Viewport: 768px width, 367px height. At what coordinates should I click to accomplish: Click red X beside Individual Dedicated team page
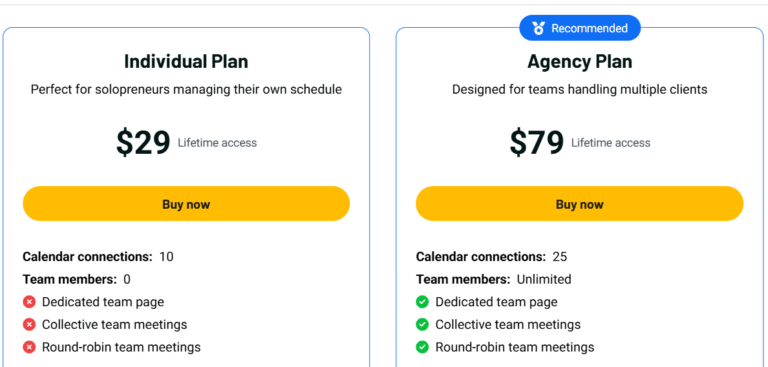coord(29,302)
